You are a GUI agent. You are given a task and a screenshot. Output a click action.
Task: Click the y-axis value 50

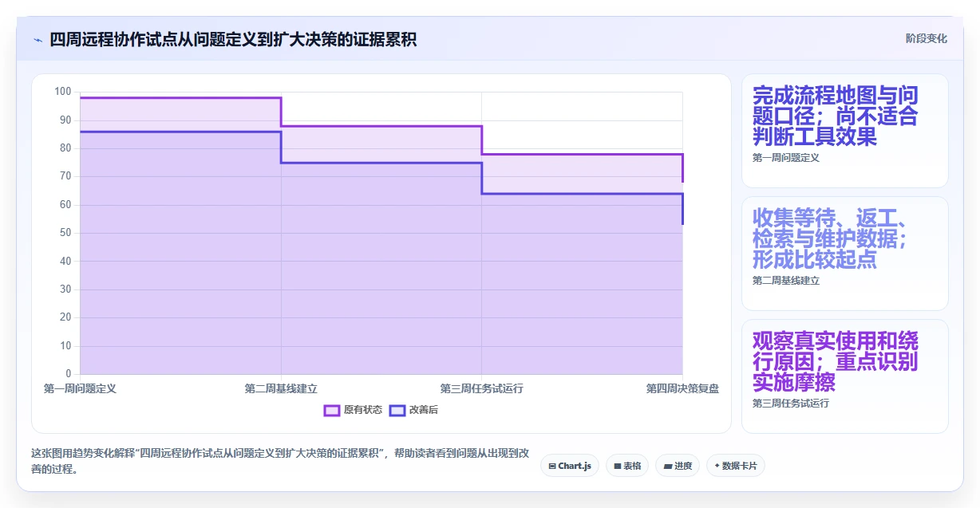tap(65, 233)
